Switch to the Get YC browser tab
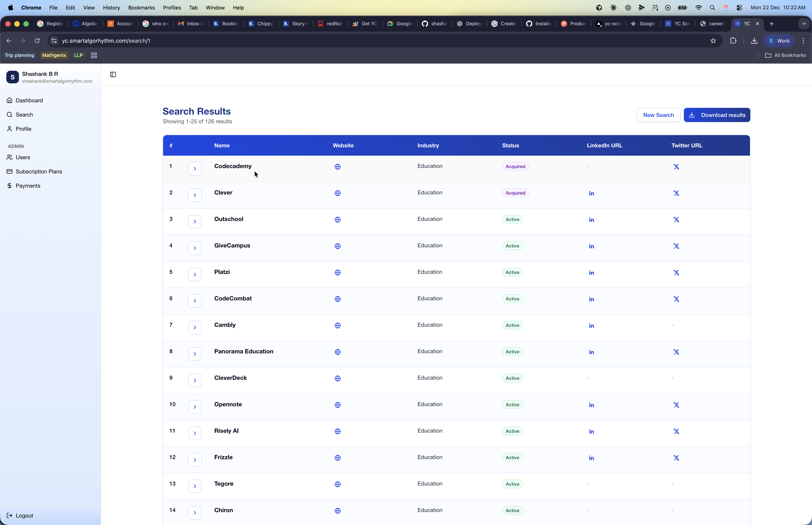 click(365, 24)
